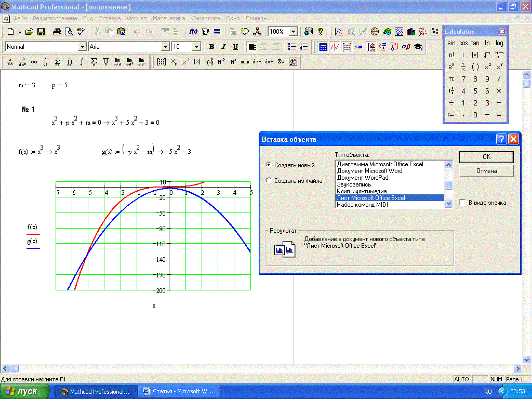The width and height of the screenshot is (532, 399).
Task: Click the derivative d/dx operator icon
Action: pyautogui.click(x=10, y=62)
